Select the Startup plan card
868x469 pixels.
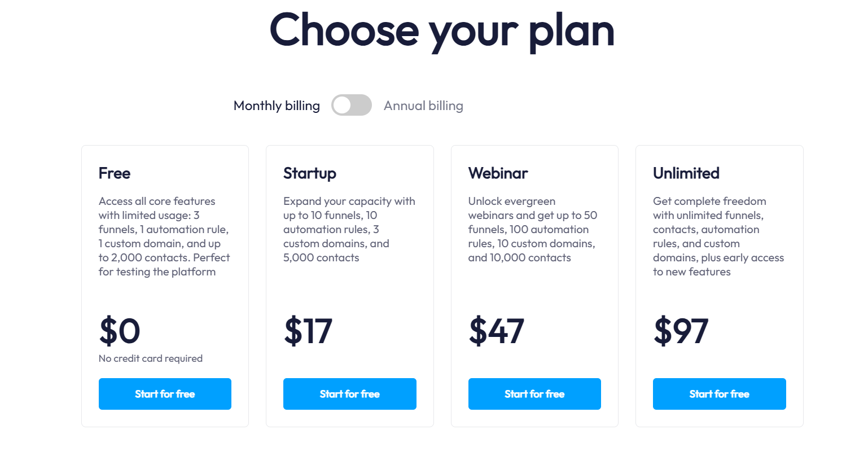coord(349,285)
